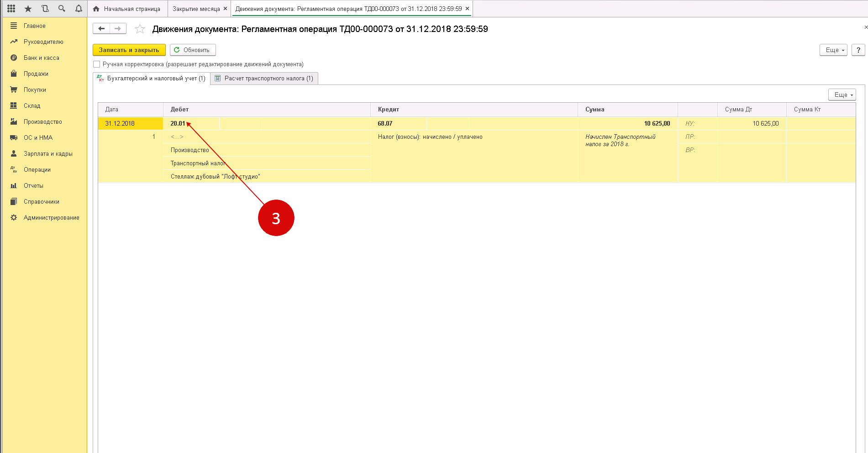Open notifications bell icon

(79, 9)
